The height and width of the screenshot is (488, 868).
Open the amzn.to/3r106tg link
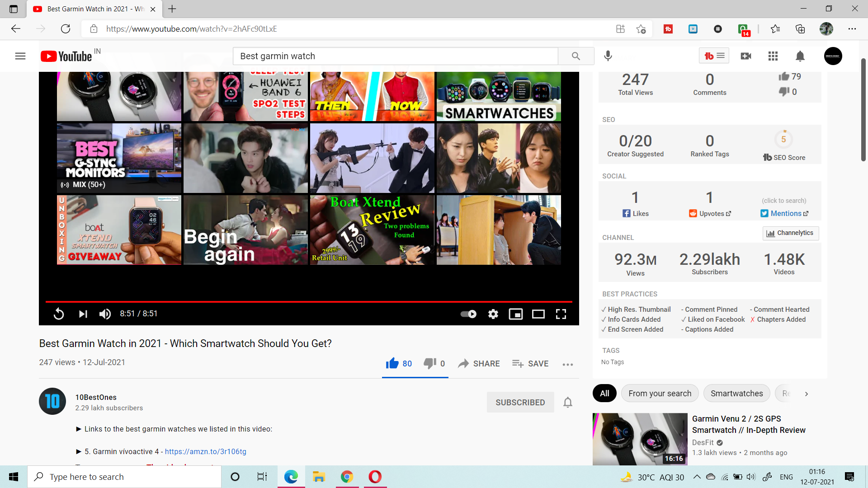click(206, 451)
